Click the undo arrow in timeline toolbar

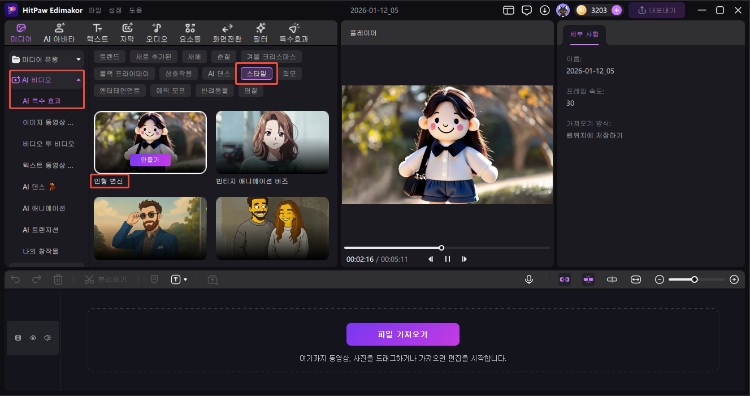pos(16,279)
